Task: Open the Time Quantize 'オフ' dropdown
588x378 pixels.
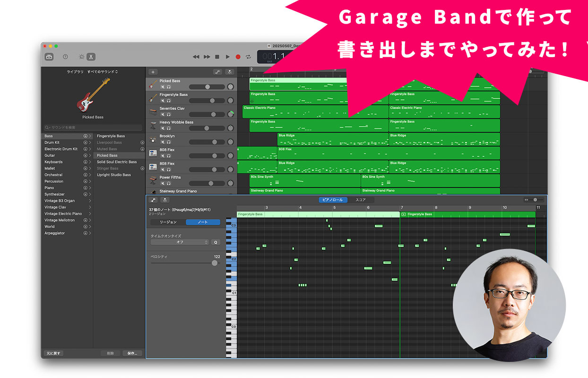Action: point(180,242)
